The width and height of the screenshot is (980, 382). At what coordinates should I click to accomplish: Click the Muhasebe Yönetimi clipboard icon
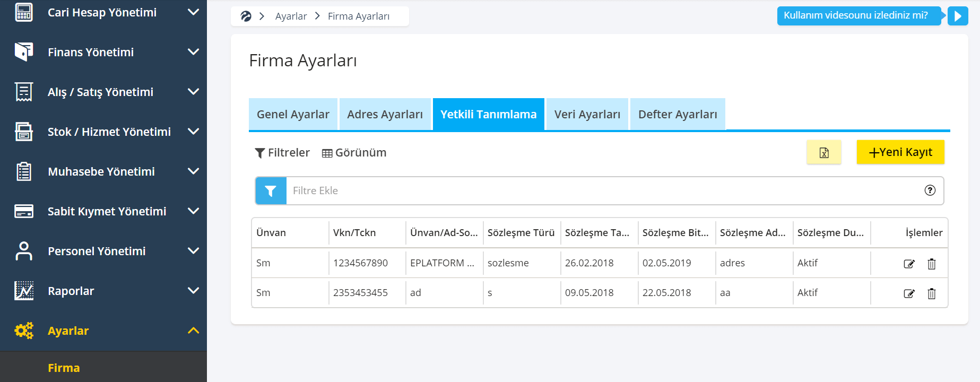point(24,171)
